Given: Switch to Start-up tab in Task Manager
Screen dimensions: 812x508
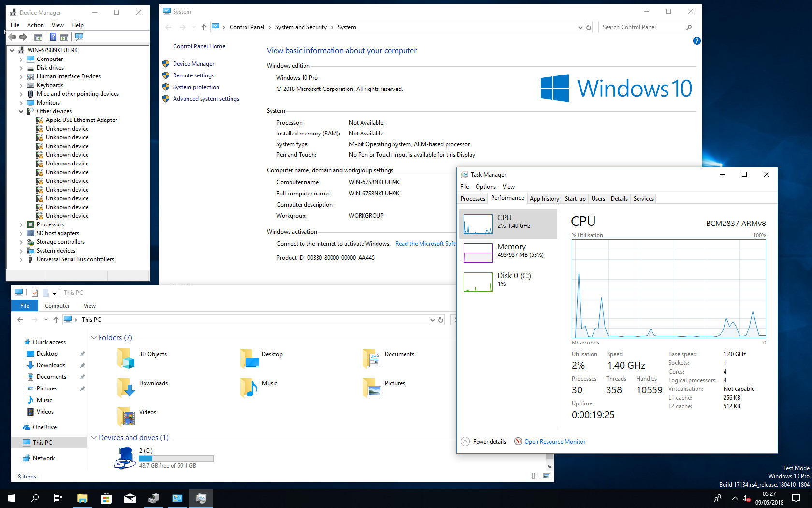Looking at the screenshot, I should pos(575,199).
